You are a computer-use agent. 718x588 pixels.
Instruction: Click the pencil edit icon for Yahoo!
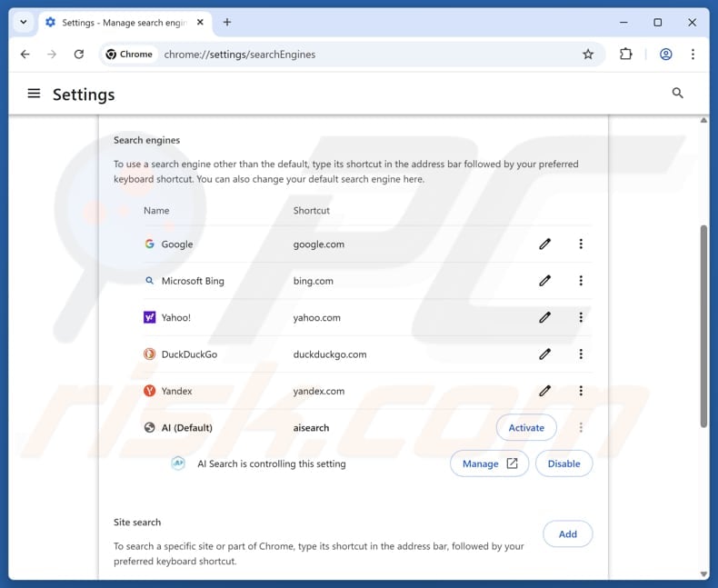(544, 317)
